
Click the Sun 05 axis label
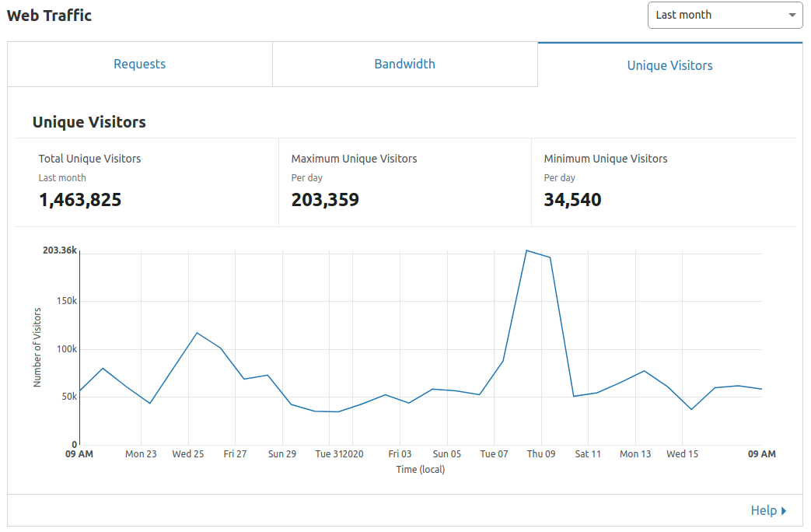[x=447, y=454]
